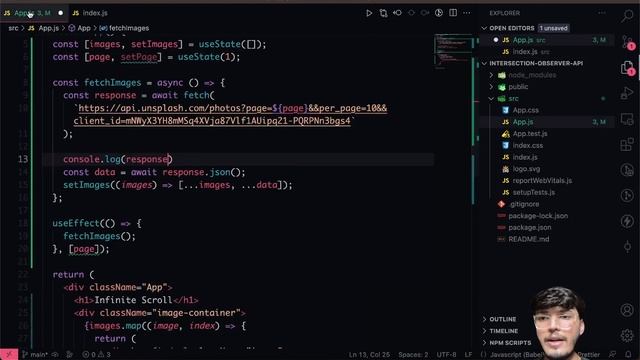Click App symbol in the breadcrumb
Screen dimensions: 640x360
tap(80, 28)
